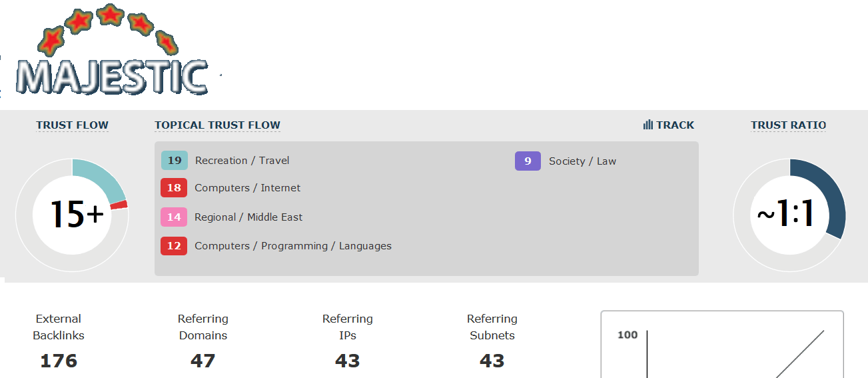This screenshot has width=868, height=378.
Task: Click the red 18 Computers badge
Action: click(x=174, y=188)
